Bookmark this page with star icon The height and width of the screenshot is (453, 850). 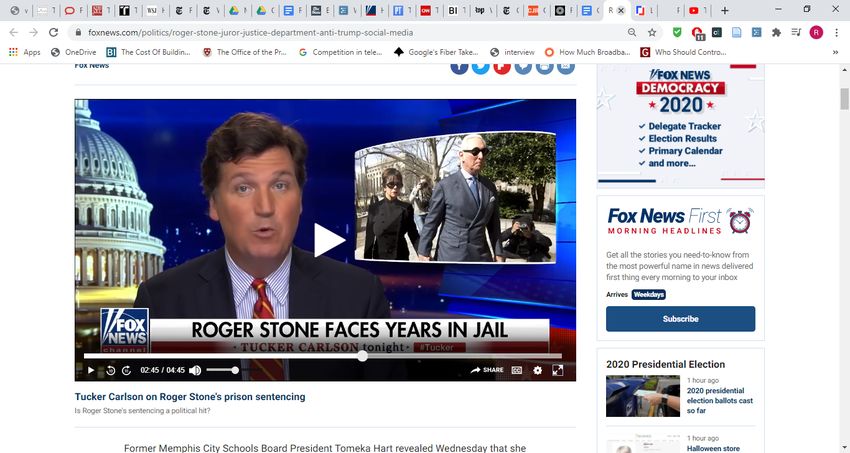[652, 33]
